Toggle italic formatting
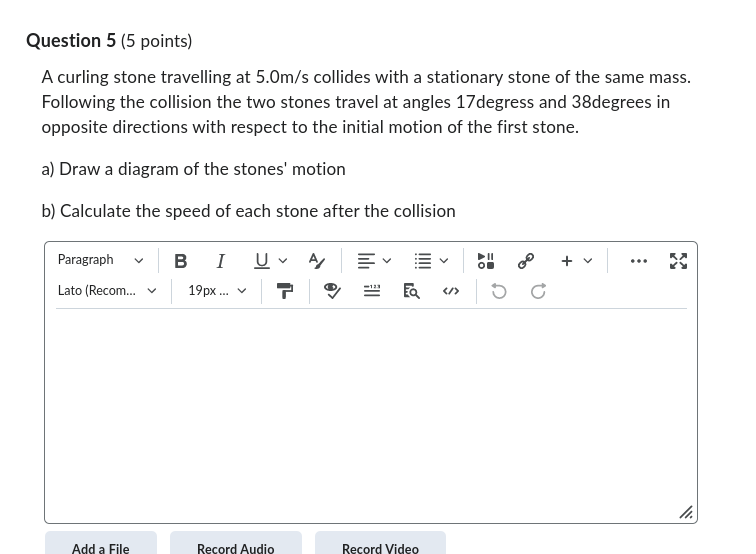756x554 pixels. pos(220,261)
